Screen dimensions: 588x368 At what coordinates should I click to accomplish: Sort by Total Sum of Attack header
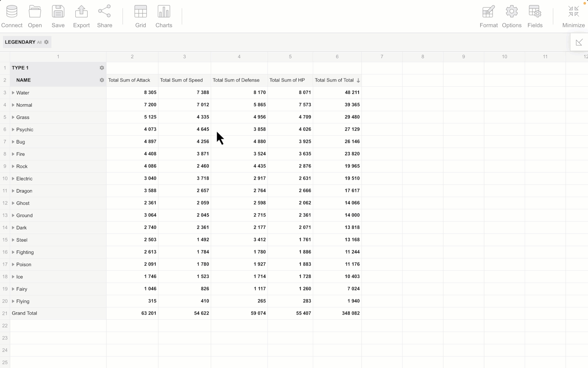click(132, 80)
